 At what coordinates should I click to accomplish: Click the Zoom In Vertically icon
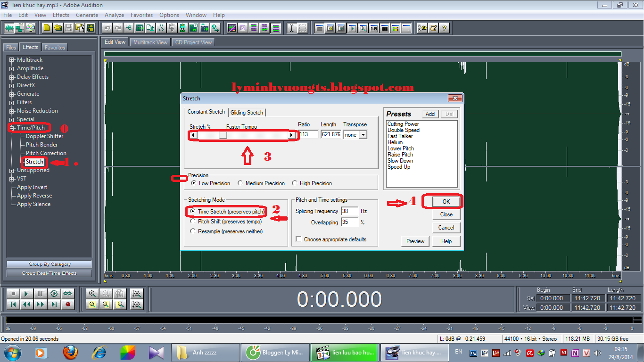(x=137, y=294)
